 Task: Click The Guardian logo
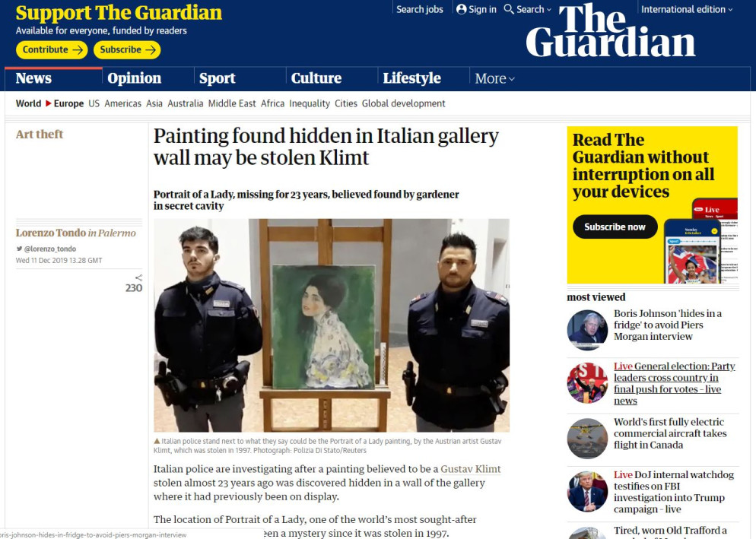point(611,31)
